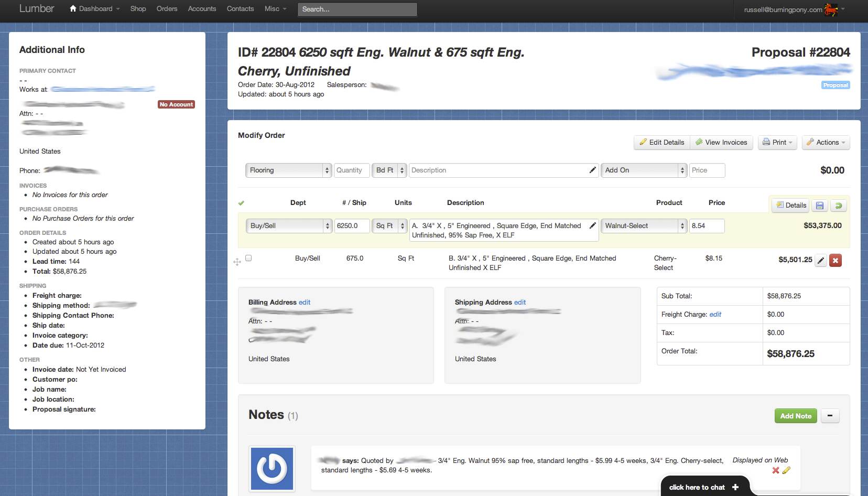
Task: Open the Dashboard menu in navbar
Action: pyautogui.click(x=95, y=9)
